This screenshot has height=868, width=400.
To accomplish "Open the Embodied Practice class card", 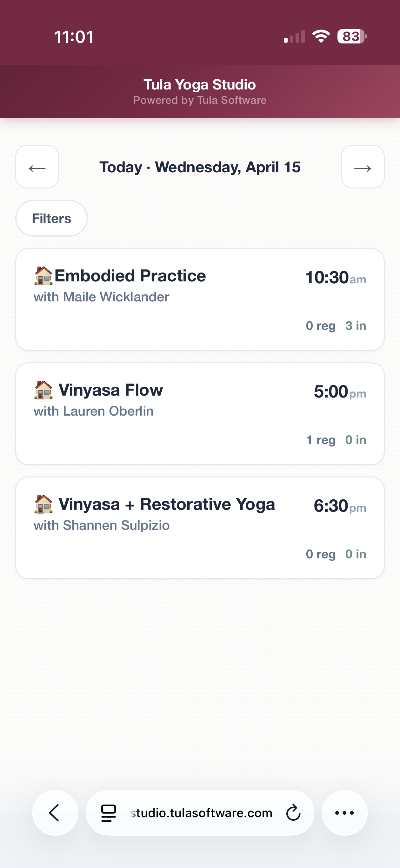I will (x=200, y=299).
